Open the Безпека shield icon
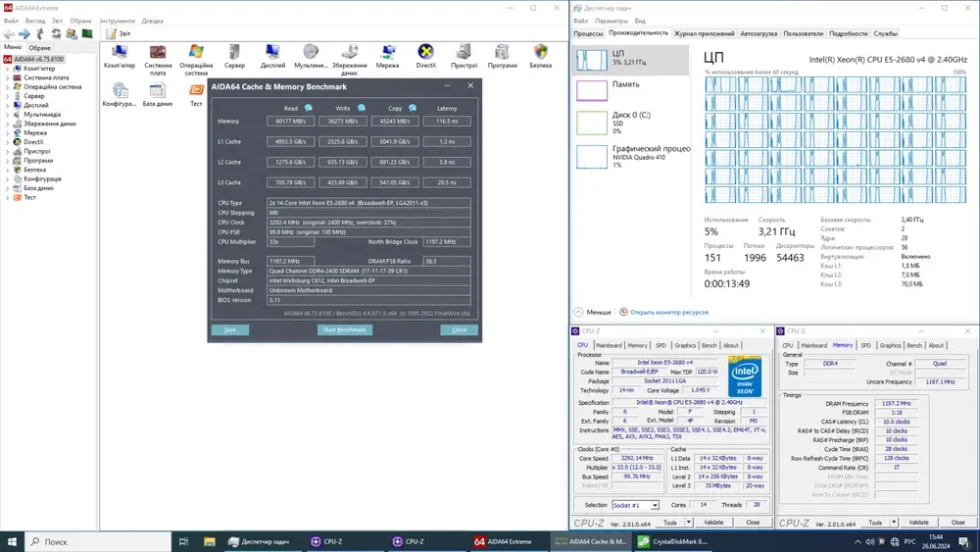Screen dimensions: 980x552 541,52
